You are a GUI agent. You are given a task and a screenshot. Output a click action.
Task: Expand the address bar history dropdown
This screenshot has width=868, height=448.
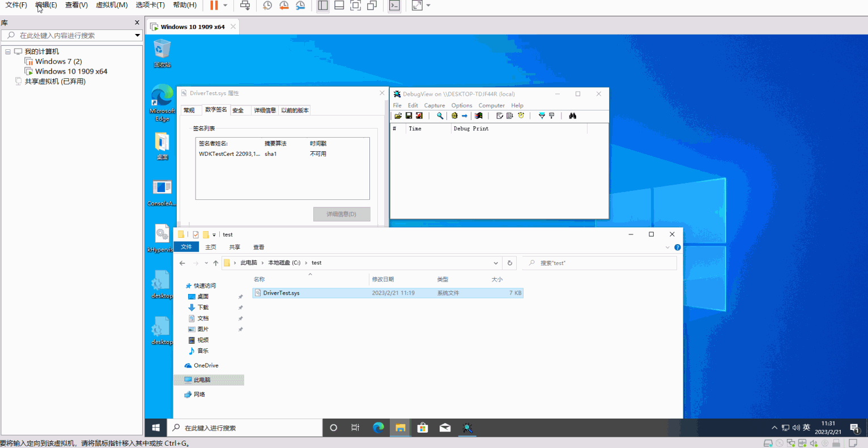point(496,263)
